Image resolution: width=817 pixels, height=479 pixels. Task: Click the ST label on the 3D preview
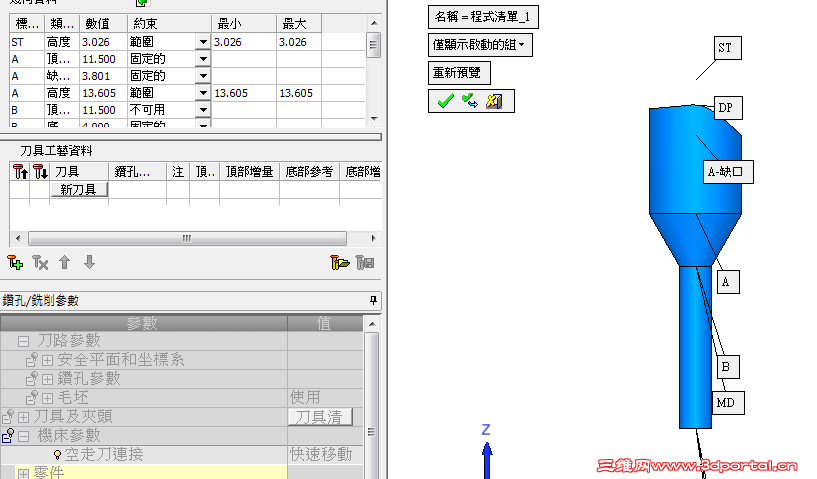click(727, 48)
